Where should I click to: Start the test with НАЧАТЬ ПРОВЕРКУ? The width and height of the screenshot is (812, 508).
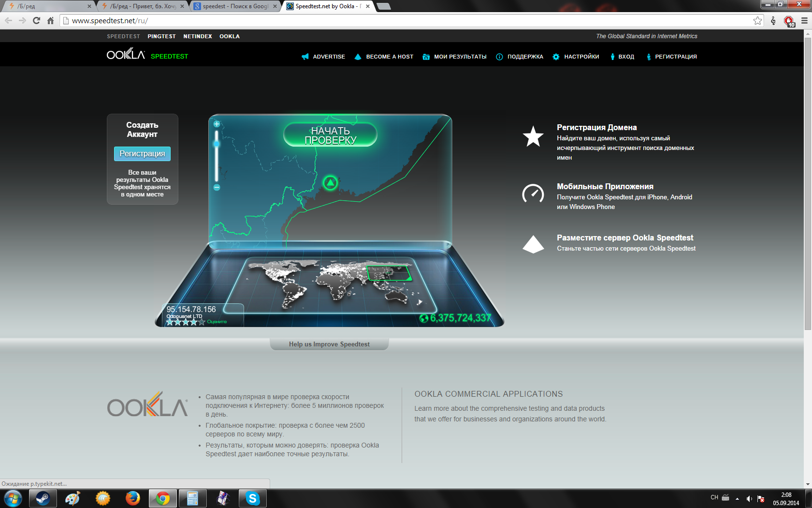click(330, 135)
